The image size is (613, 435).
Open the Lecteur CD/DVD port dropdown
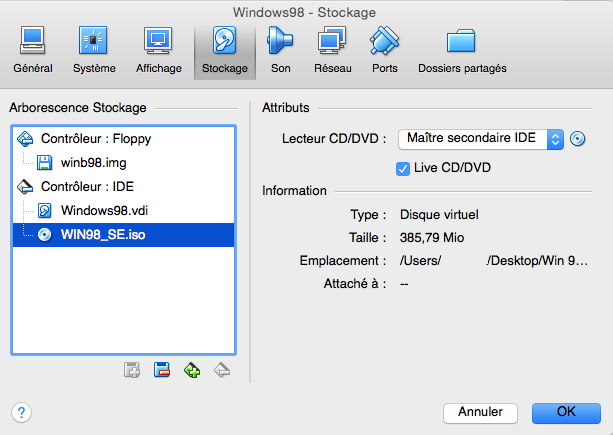coord(481,139)
